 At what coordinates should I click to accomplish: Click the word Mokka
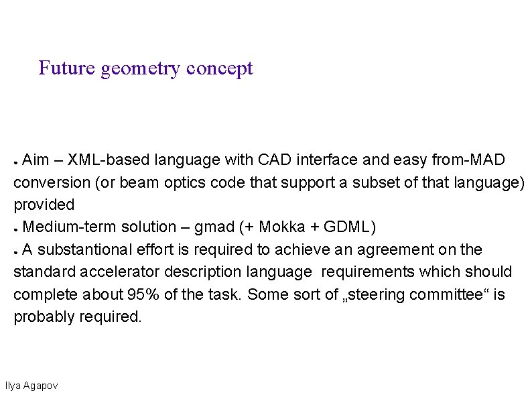tap(281, 227)
